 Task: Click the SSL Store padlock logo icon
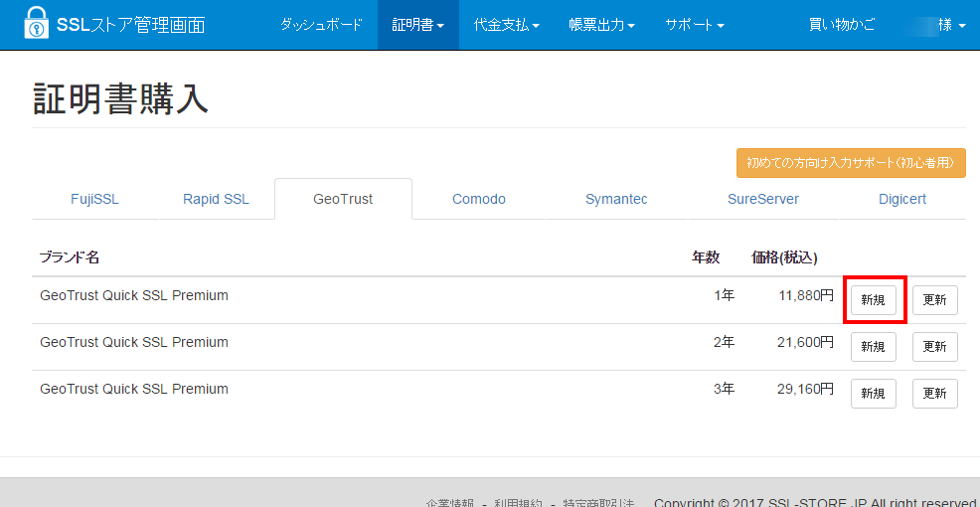(x=36, y=23)
